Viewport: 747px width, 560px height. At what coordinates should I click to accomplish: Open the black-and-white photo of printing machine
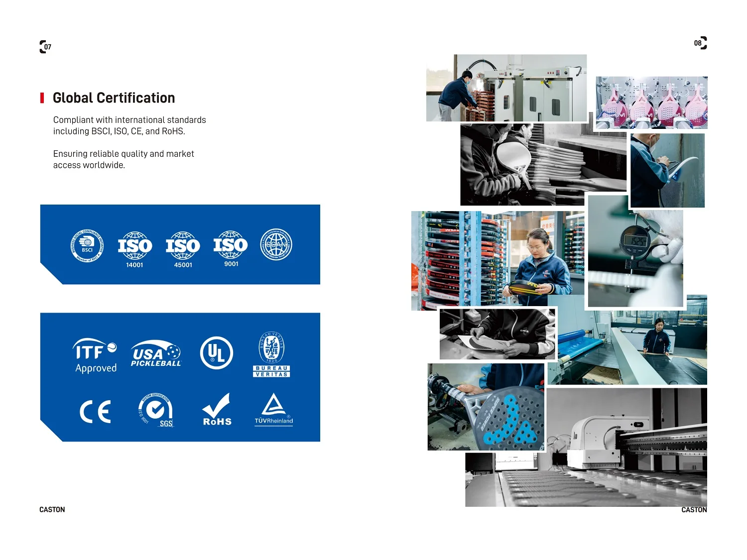click(586, 448)
